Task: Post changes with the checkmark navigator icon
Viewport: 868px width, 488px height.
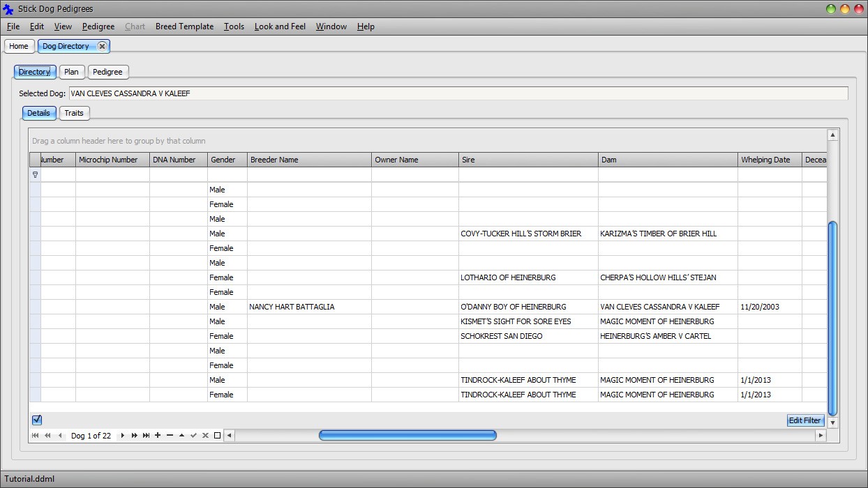Action: (193, 435)
